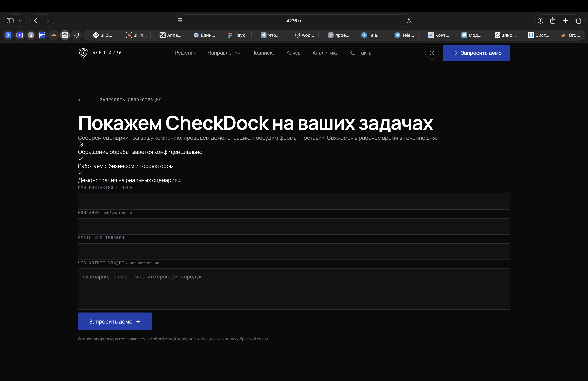
Task: Switch to the прое... tab
Action: pos(339,35)
